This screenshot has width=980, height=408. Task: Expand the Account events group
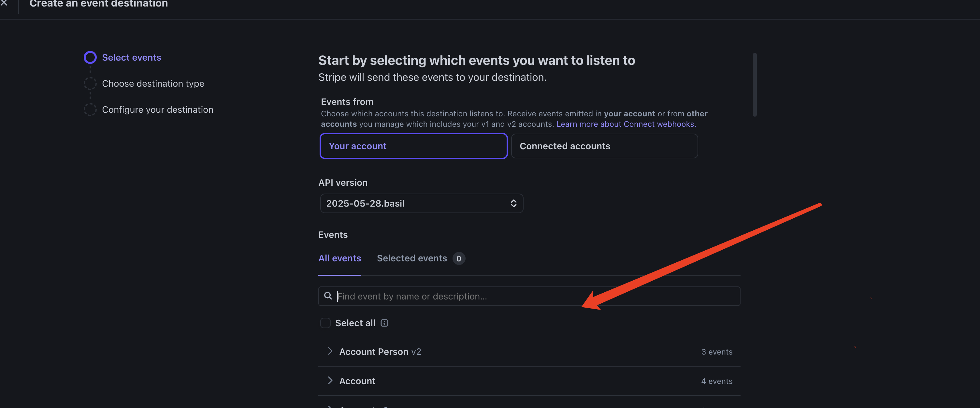point(330,380)
